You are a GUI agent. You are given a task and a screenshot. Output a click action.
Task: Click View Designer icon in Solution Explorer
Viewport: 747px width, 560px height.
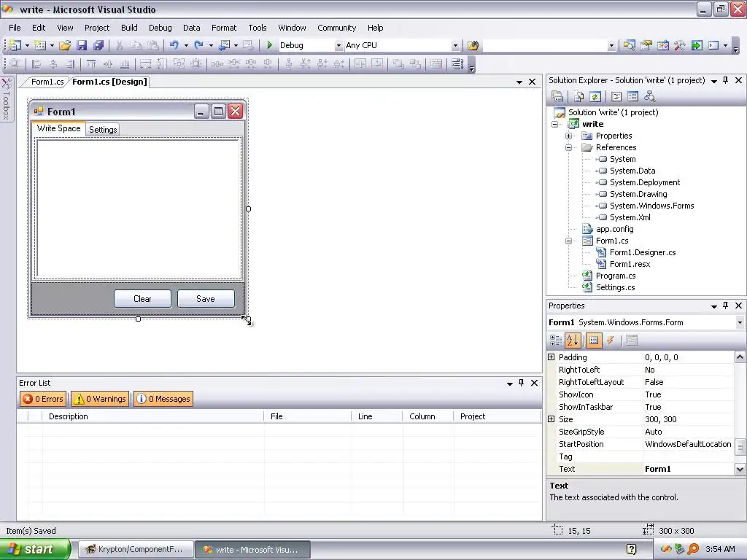click(632, 97)
